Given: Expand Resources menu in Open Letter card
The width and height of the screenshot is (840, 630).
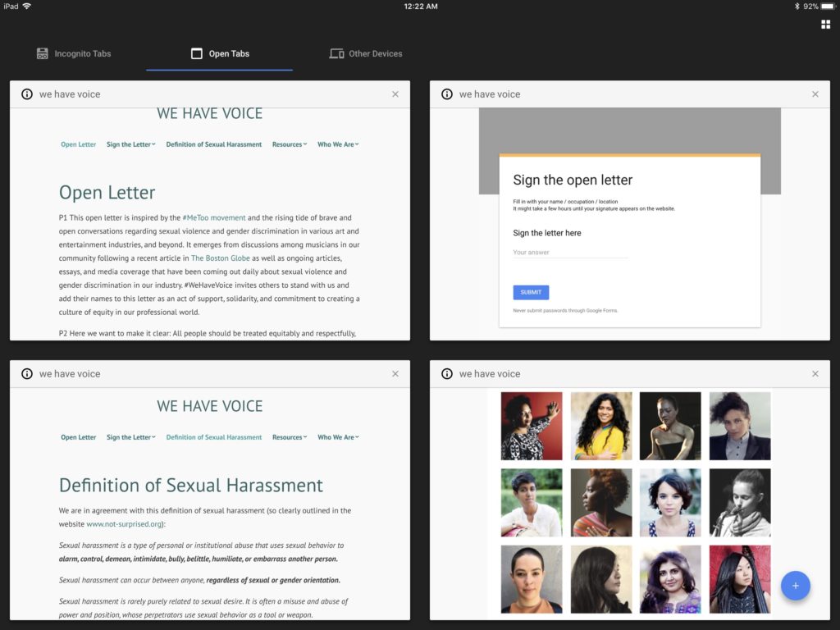Looking at the screenshot, I should (x=290, y=144).
